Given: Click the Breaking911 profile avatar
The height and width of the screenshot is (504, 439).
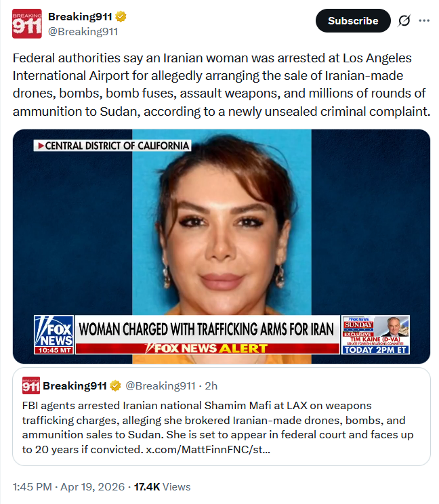Looking at the screenshot, I should (x=27, y=24).
